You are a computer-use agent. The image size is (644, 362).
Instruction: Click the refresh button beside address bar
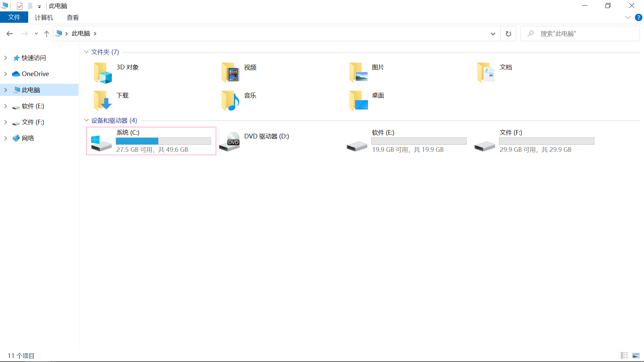pyautogui.click(x=508, y=34)
